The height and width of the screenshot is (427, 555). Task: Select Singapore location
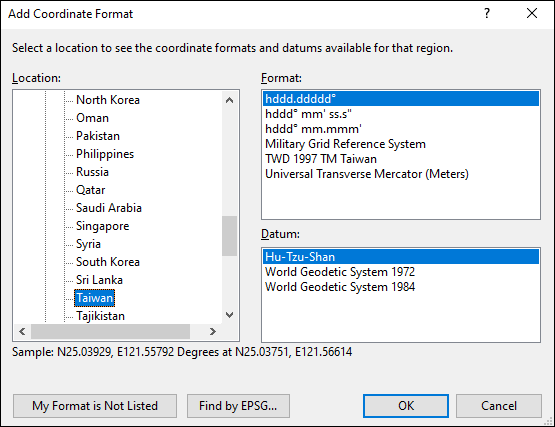(x=103, y=226)
